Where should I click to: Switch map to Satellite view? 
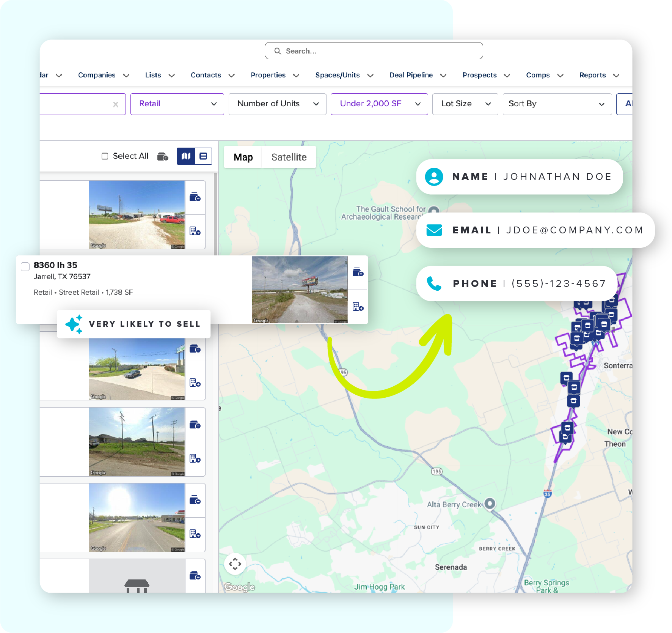289,157
